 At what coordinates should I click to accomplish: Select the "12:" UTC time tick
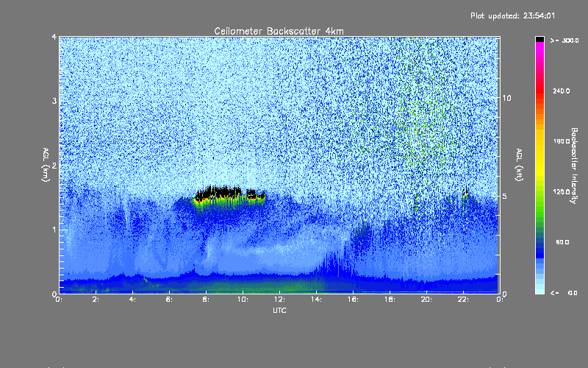[279, 300]
